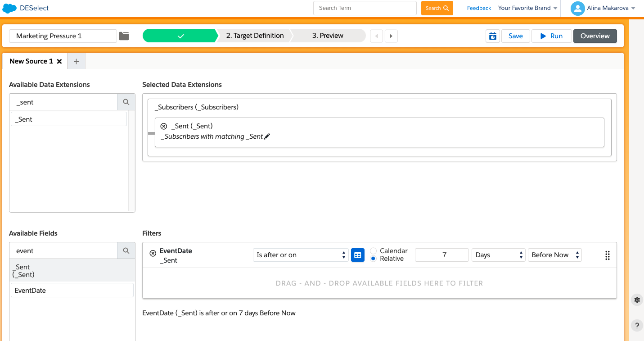
Task: Click the Marketing Pressure 1 name field
Action: click(x=63, y=36)
